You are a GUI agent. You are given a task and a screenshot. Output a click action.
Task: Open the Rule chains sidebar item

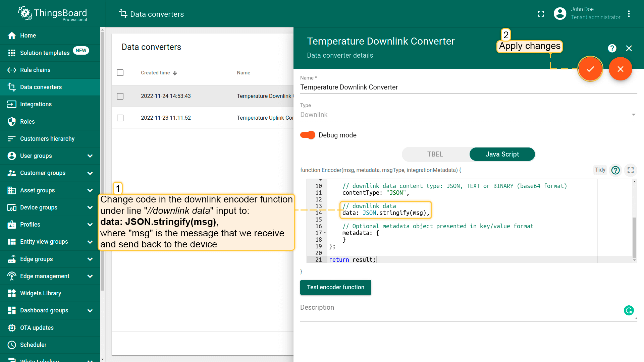pos(35,70)
